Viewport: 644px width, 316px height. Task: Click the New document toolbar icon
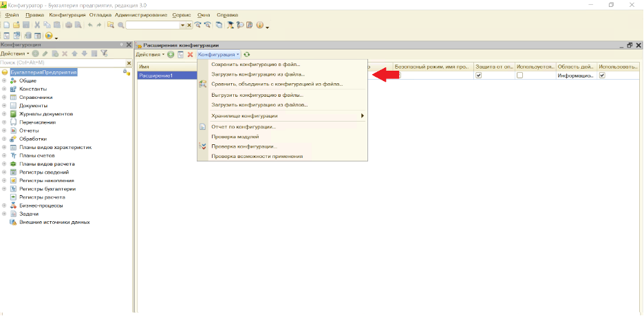point(7,25)
